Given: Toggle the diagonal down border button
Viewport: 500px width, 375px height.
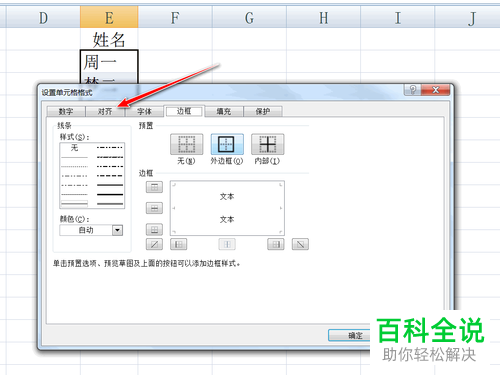Looking at the screenshot, I should click(x=300, y=244).
